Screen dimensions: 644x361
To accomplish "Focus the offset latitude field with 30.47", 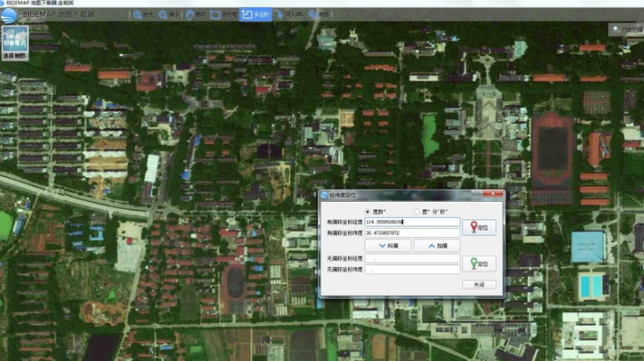I will [x=412, y=233].
